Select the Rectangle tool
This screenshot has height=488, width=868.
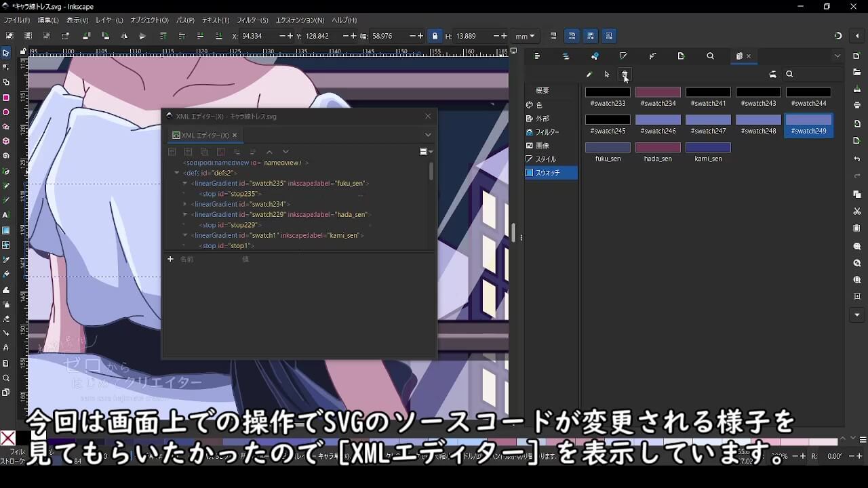point(6,98)
